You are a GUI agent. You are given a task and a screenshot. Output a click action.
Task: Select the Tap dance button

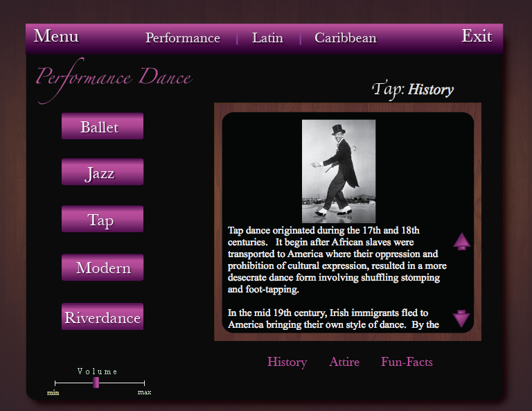[103, 219]
